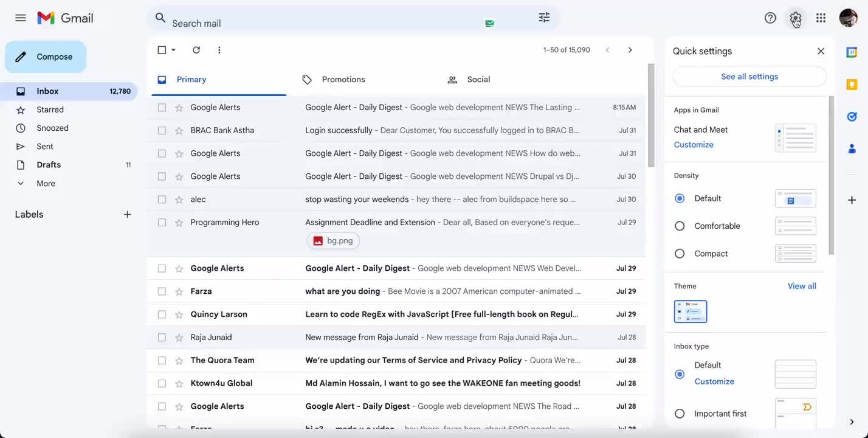Click the email list scrollbar

[x=650, y=116]
